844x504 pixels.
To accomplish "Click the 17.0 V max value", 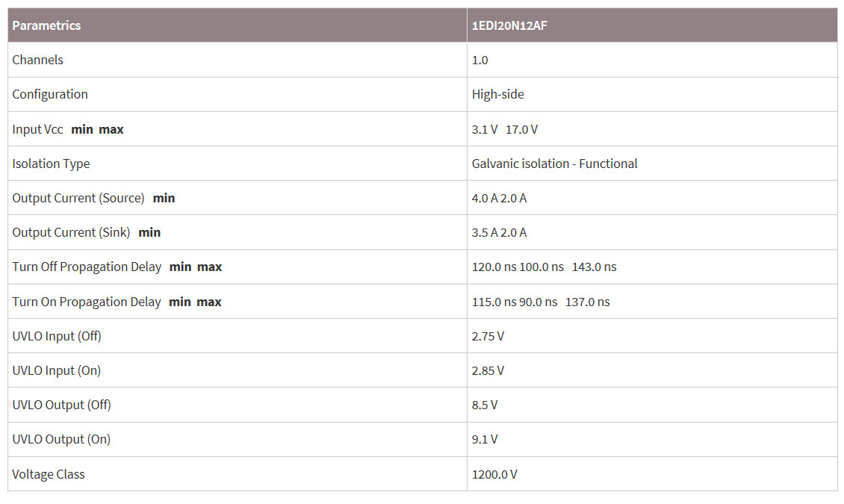I will [x=521, y=129].
